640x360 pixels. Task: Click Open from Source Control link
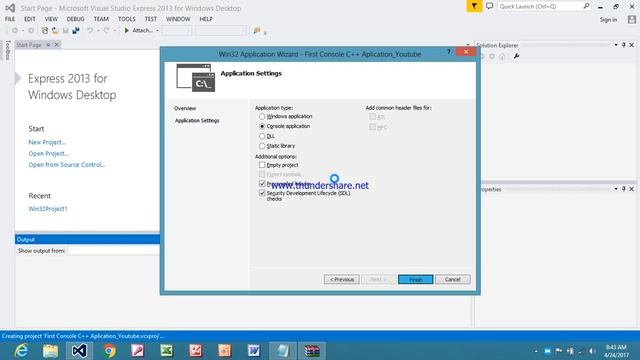[67, 165]
